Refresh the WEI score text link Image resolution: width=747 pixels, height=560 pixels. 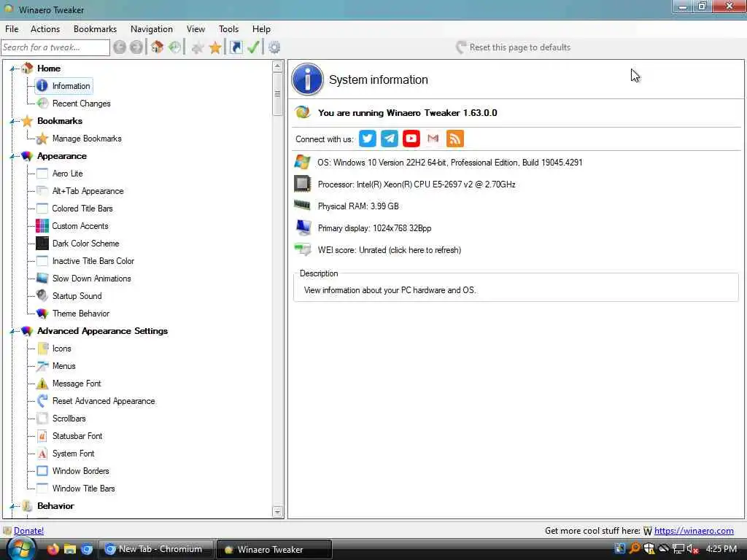390,250
